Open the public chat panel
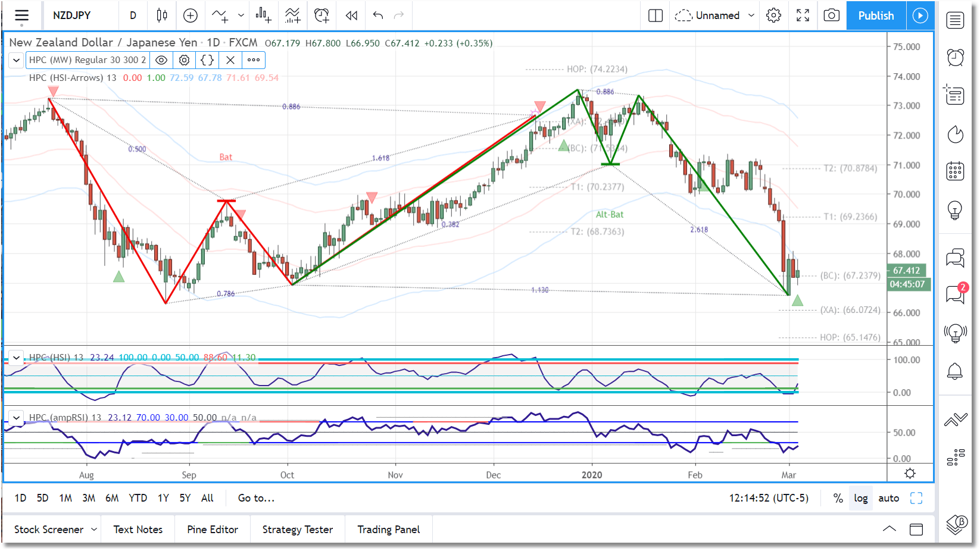The height and width of the screenshot is (551, 980). [956, 258]
